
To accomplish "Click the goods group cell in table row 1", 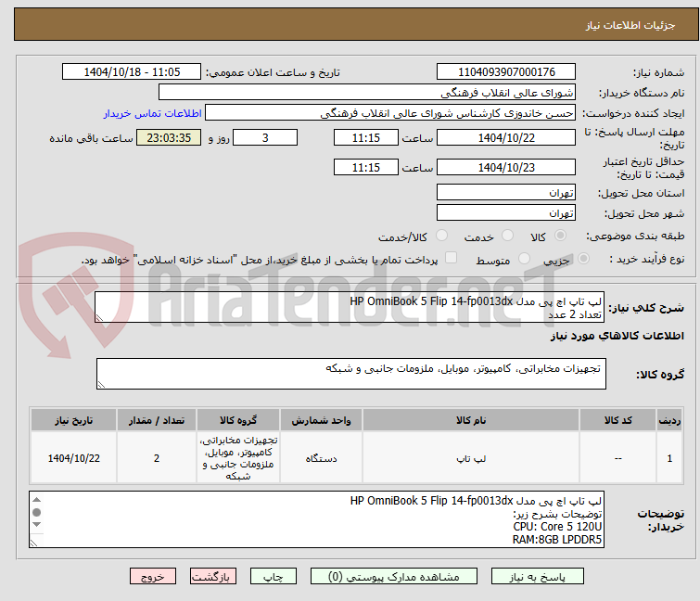I will 238,458.
